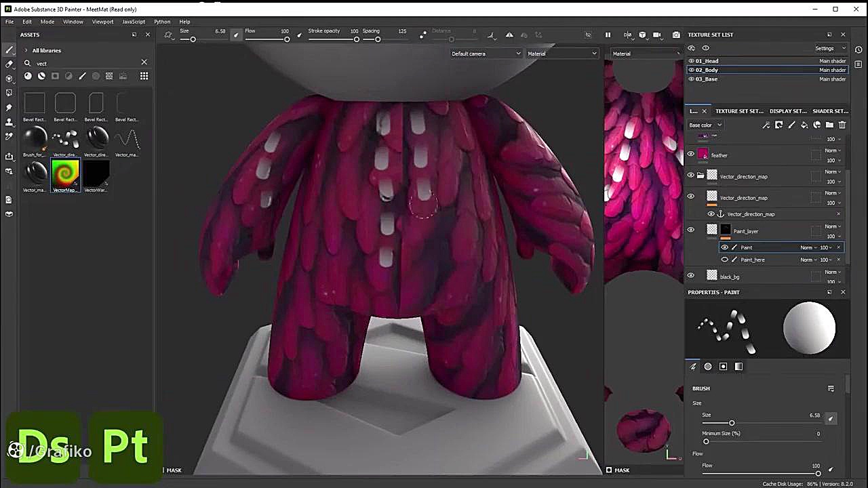The image size is (868, 488).
Task: Clear the asset search field
Action: tap(144, 62)
